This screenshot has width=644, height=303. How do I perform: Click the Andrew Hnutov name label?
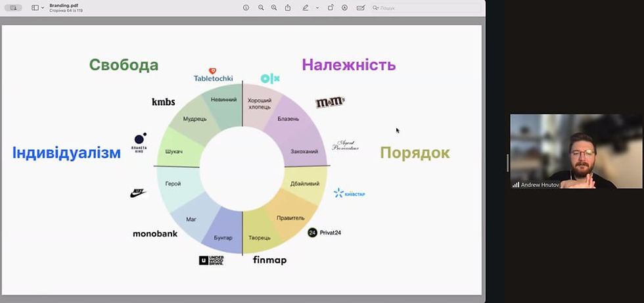(x=540, y=185)
